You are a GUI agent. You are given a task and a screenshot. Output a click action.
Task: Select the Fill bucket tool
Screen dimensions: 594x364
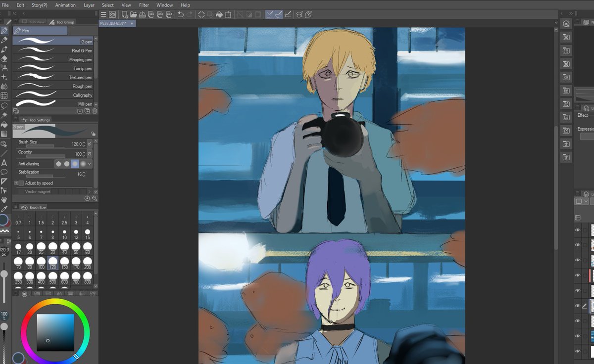click(4, 124)
